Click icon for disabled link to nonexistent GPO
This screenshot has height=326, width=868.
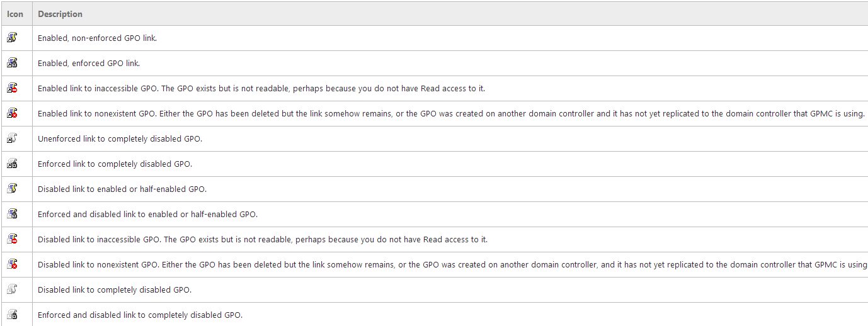12,264
